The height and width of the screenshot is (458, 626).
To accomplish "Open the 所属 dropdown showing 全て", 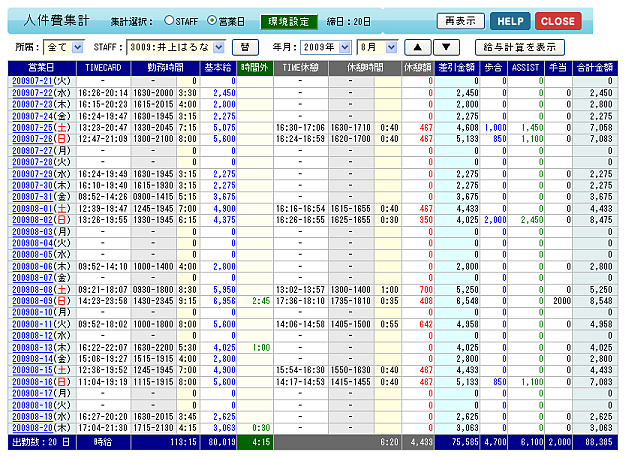I will click(64, 47).
